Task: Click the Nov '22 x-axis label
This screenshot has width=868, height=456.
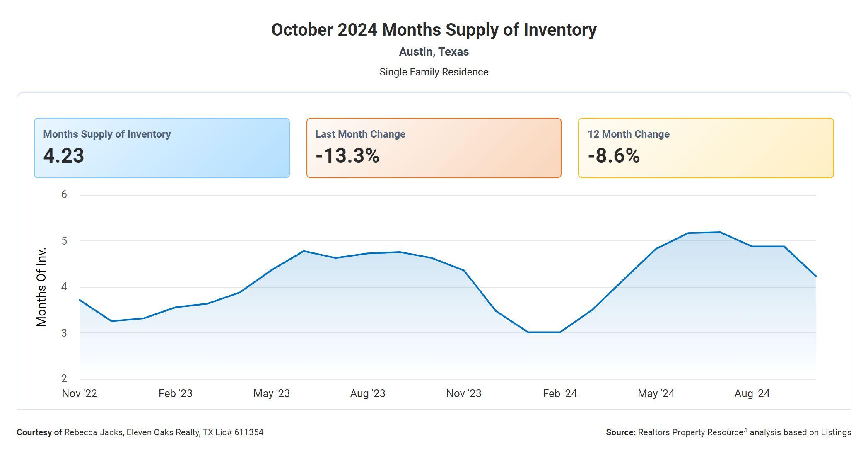Action: (x=80, y=393)
